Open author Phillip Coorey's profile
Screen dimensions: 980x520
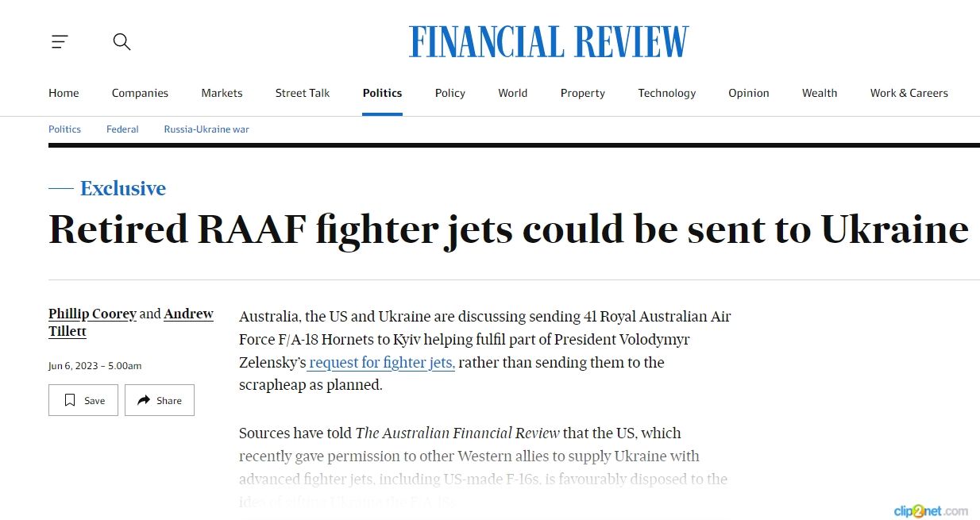click(93, 314)
